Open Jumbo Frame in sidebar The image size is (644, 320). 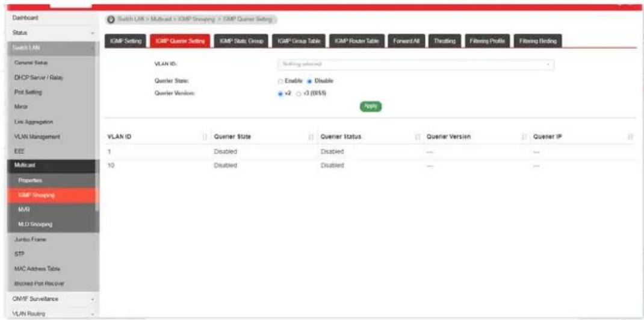[51, 239]
